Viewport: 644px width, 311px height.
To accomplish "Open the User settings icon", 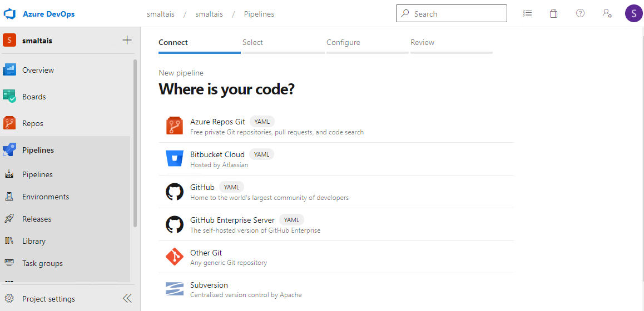I will click(607, 14).
